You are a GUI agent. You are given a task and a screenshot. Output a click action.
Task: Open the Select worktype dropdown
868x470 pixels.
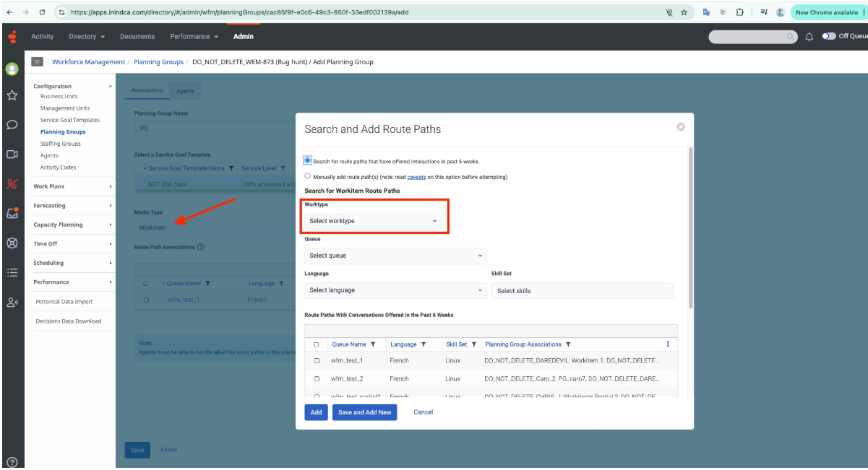(374, 221)
